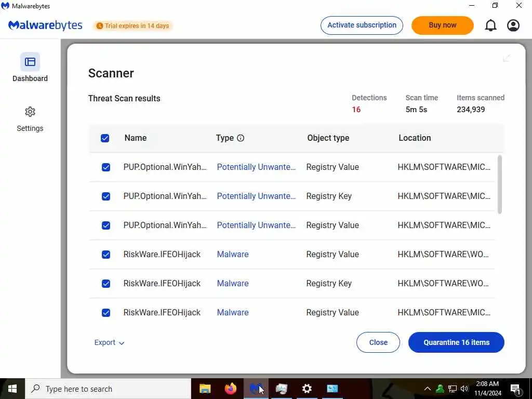Click the taskbar search box
Screen dimensions: 532x399
[108, 389]
